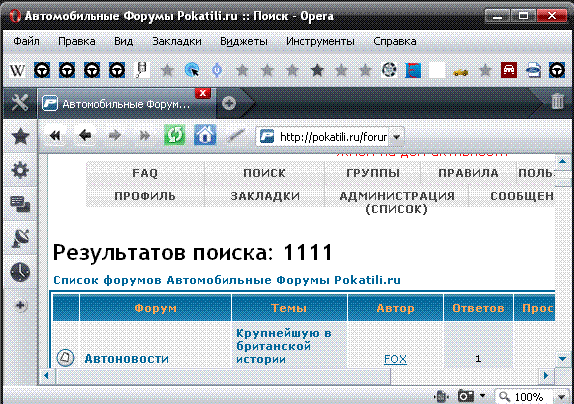Open the Bookmarks star panel in sidebar
Screen dimensions: 574x404
20,136
